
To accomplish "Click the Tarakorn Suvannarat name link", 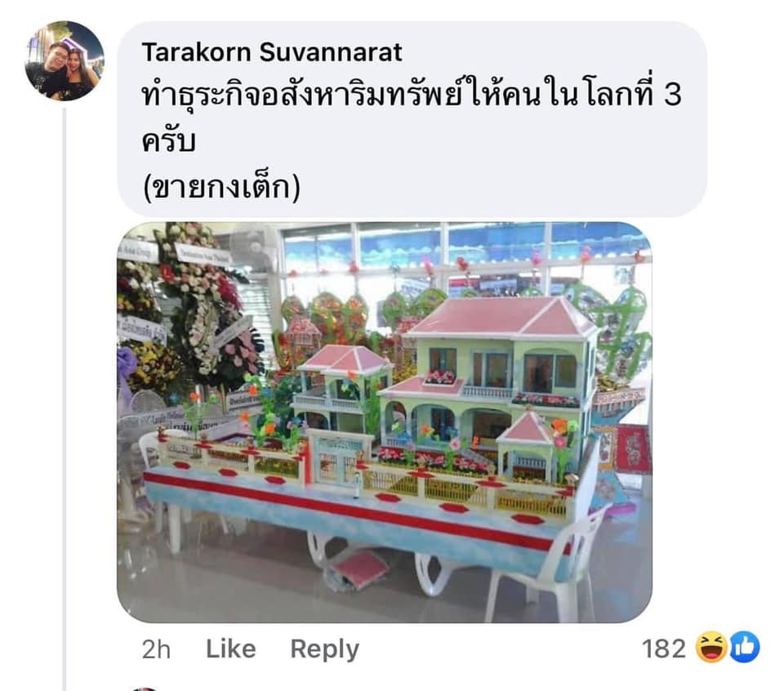I will tap(271, 52).
